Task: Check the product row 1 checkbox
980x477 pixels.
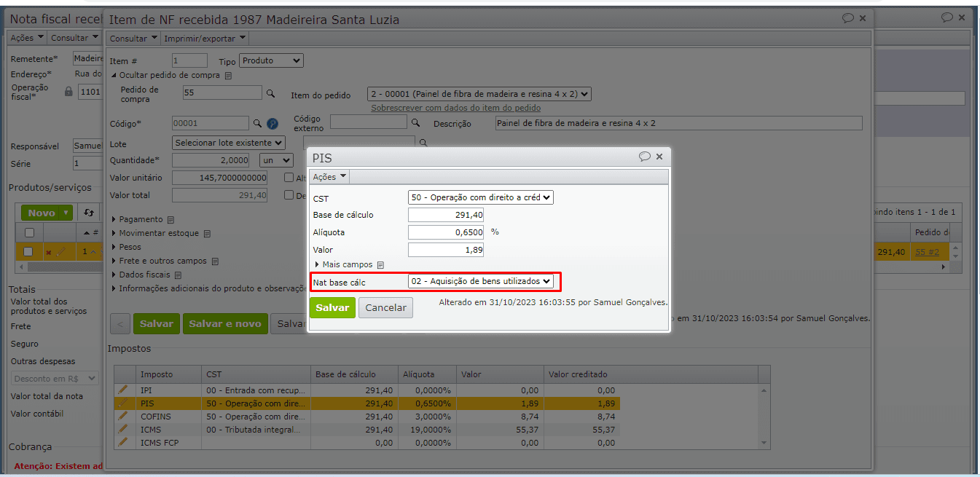Action: click(29, 251)
